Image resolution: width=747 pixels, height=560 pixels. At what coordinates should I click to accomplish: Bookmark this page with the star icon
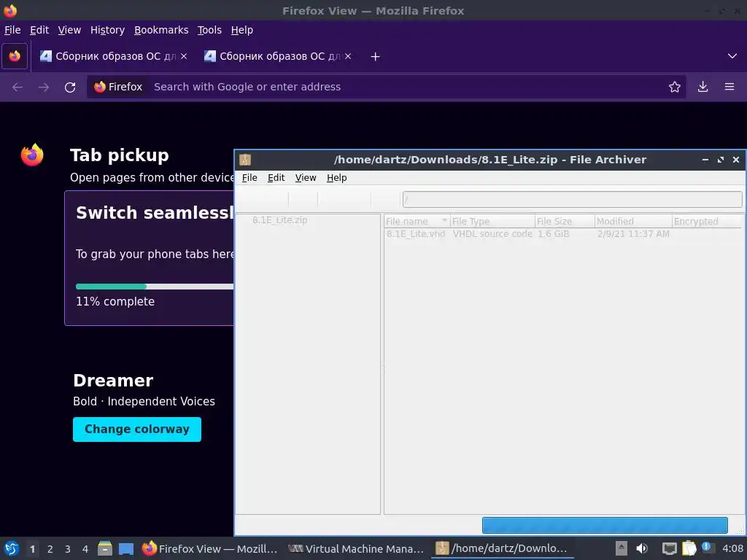(x=675, y=87)
